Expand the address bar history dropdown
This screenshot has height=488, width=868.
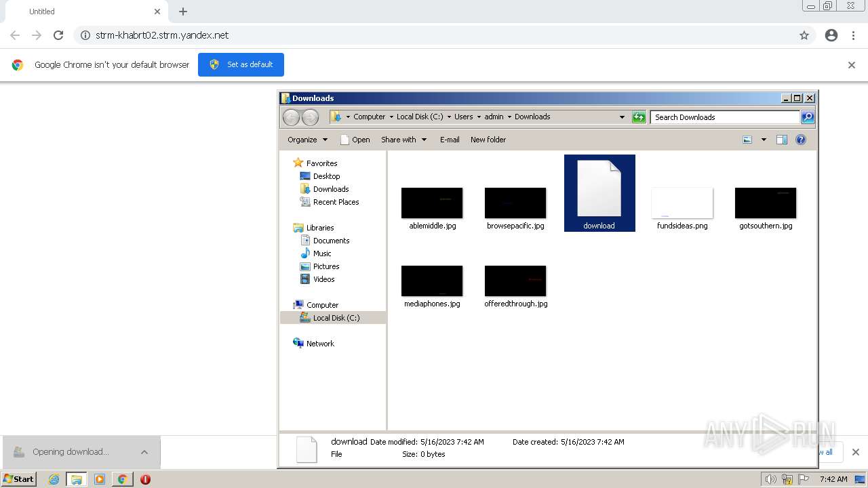[x=622, y=117]
